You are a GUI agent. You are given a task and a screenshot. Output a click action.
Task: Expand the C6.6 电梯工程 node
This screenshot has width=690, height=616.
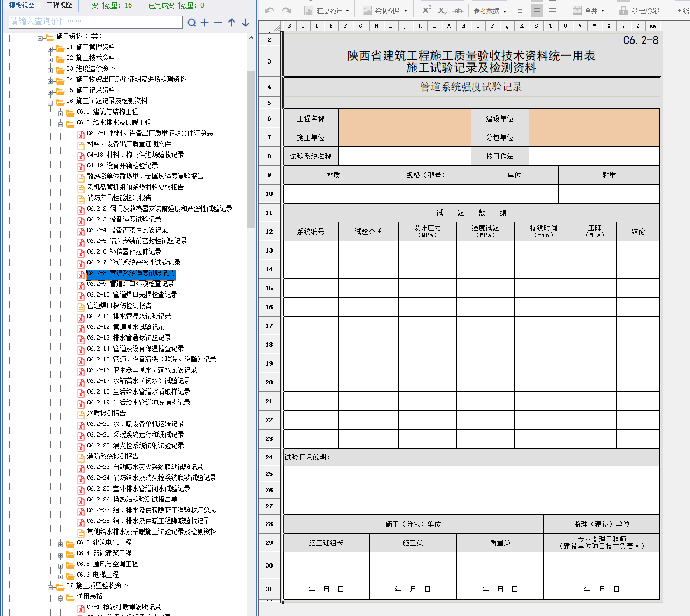60,576
